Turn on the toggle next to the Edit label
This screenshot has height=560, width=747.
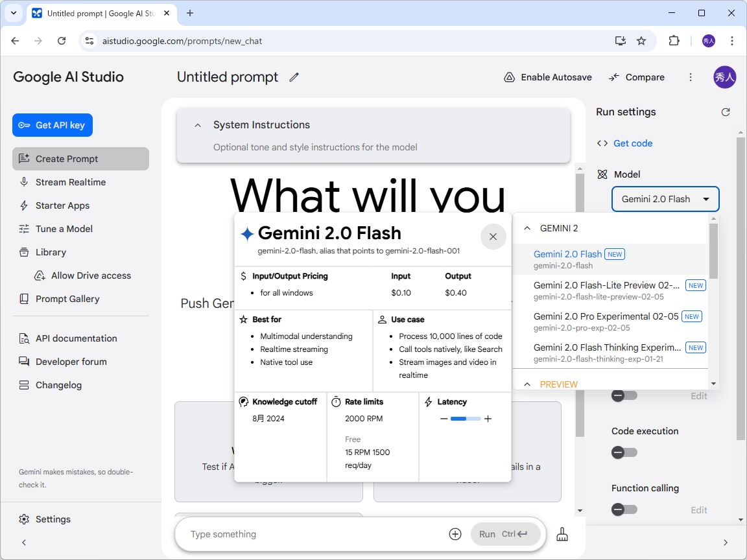tap(624, 395)
